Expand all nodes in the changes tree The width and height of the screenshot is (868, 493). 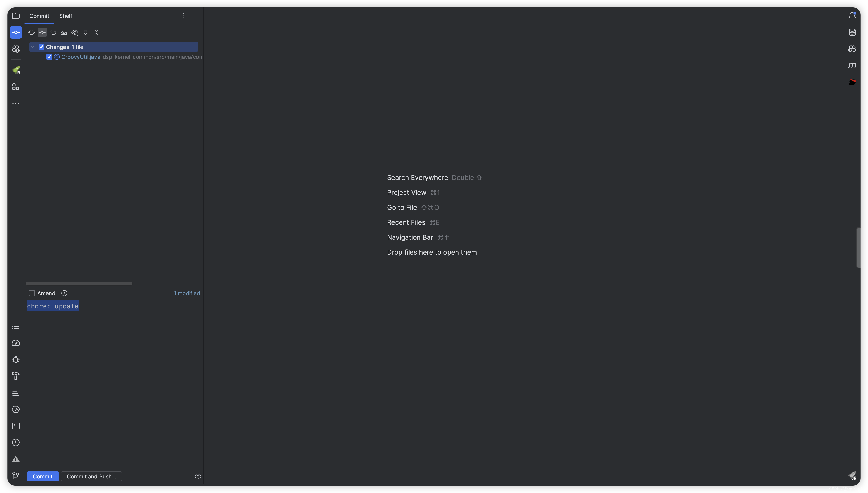85,32
